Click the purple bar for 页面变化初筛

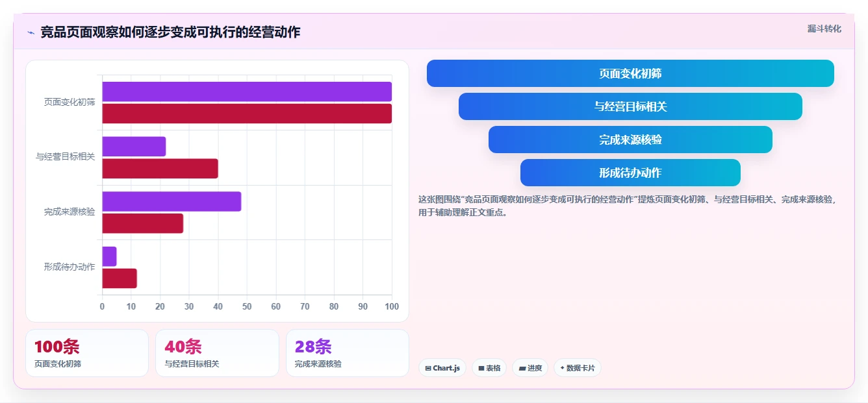tap(247, 92)
